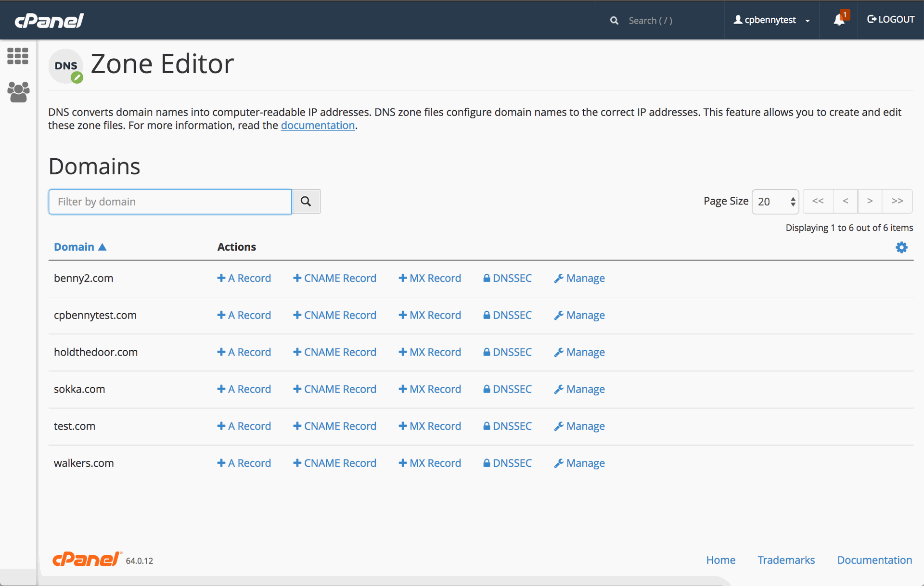Add a CNAME Record for test.com
924x586 pixels.
(x=335, y=426)
